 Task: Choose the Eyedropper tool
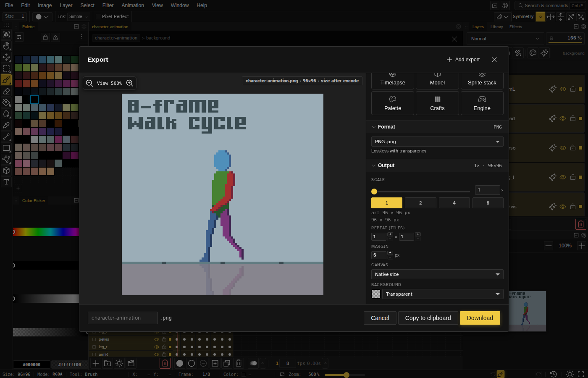[x=6, y=125]
